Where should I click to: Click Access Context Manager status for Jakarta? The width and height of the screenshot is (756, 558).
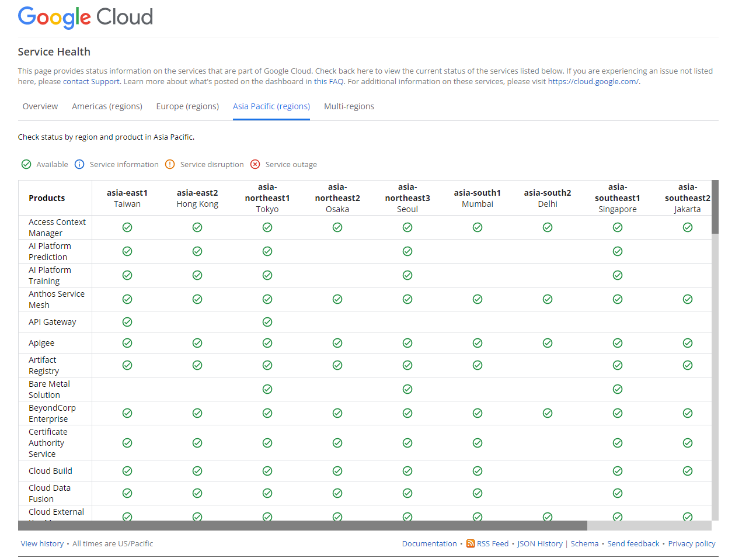[x=688, y=227]
